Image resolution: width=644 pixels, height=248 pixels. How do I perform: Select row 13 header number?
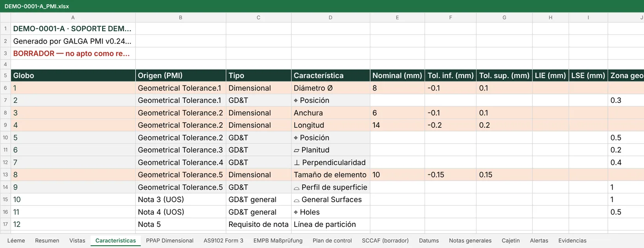pyautogui.click(x=6, y=175)
